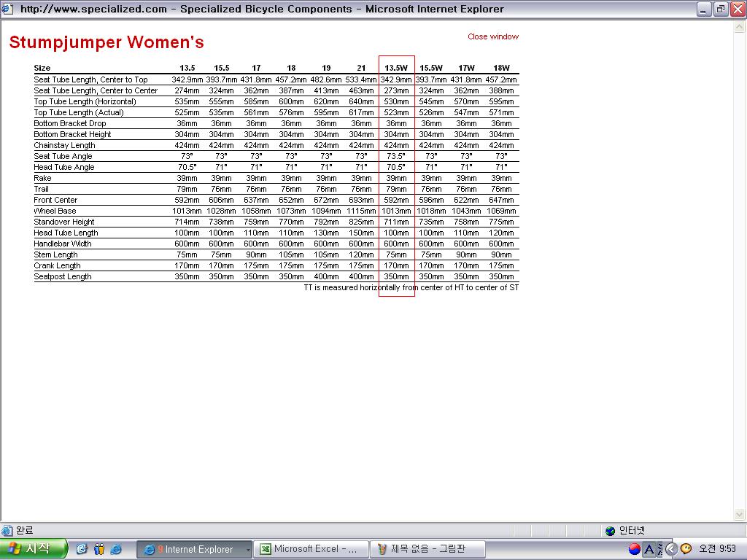Click the 'Front Center' row label
747x560 pixels.
[55, 200]
